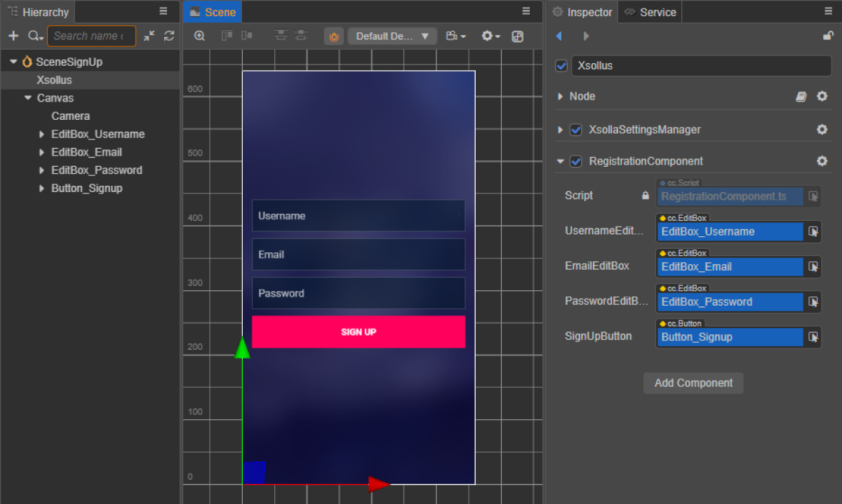Click the add node plus icon in Hierarchy

(13, 36)
